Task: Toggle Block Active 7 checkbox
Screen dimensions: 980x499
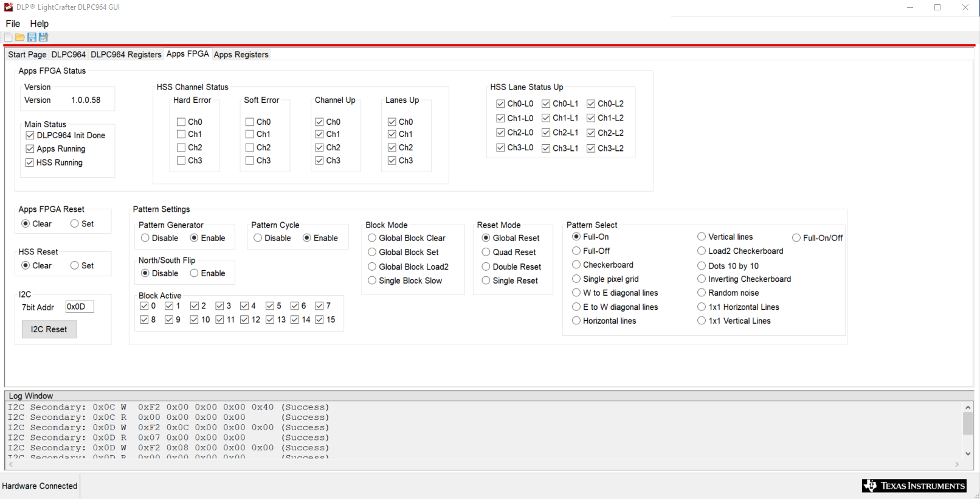Action: (319, 305)
